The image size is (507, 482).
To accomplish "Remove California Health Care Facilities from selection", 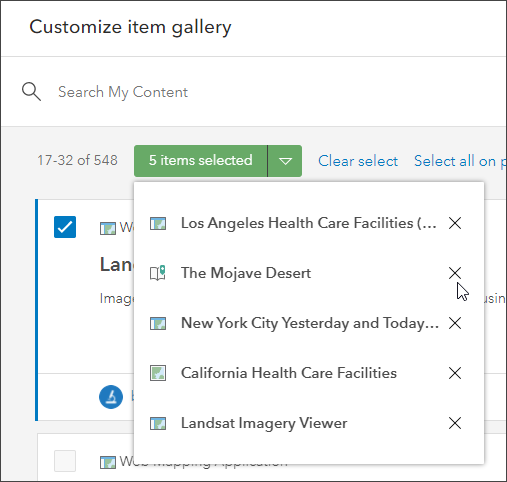I will tap(455, 373).
